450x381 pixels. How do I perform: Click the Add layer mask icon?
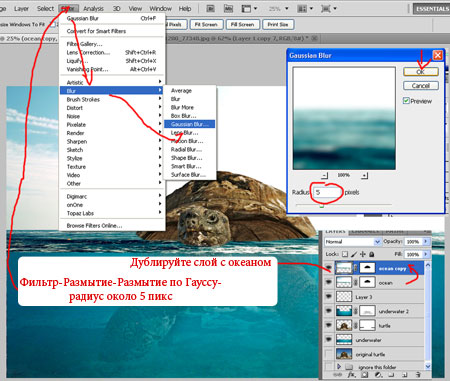pyautogui.click(x=365, y=375)
